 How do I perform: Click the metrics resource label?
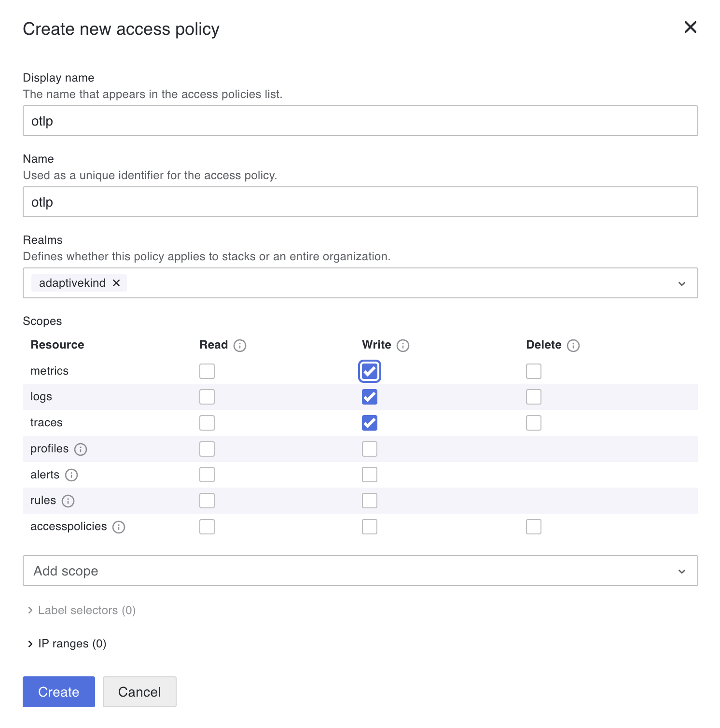point(49,371)
